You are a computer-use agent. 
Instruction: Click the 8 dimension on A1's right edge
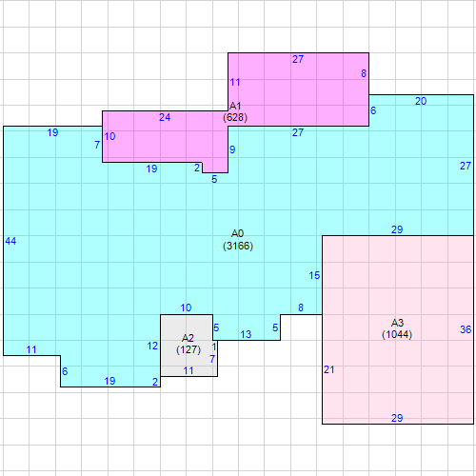(364, 73)
